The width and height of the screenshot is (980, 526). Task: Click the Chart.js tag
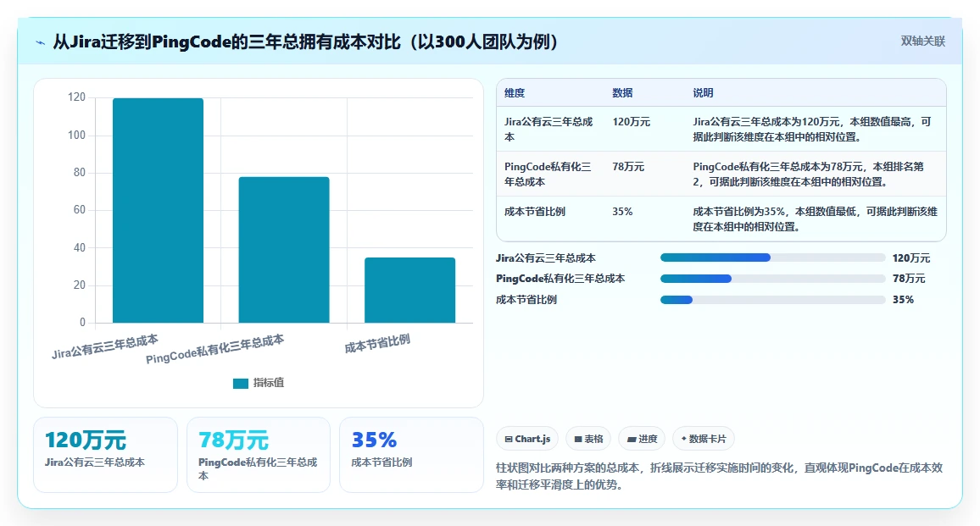[x=526, y=439]
